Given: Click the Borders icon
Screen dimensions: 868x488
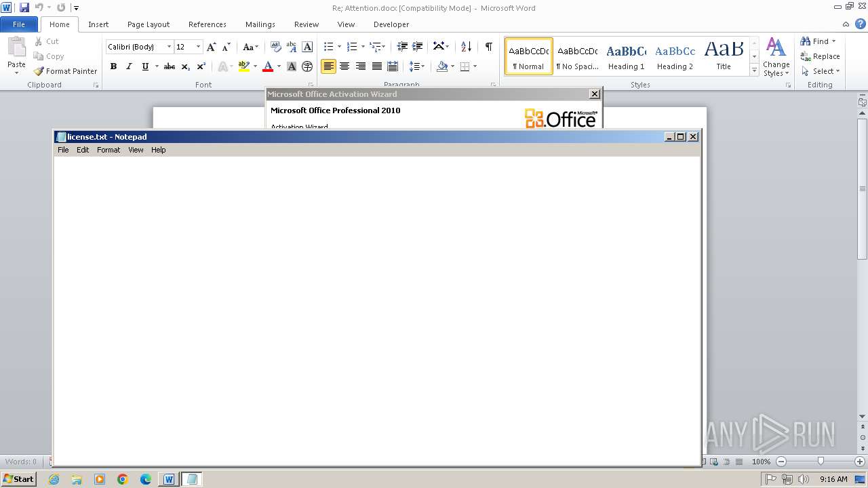Looking at the screenshot, I should (465, 66).
